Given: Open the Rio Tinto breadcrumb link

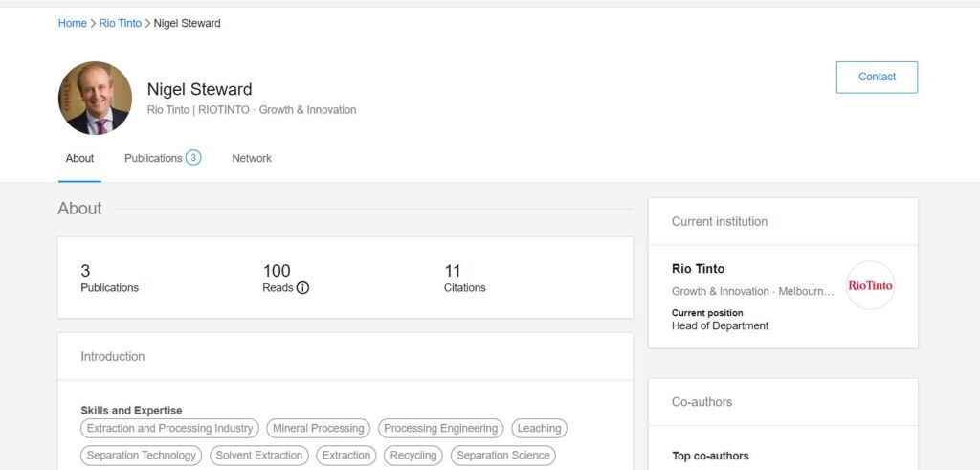Looking at the screenshot, I should click(121, 23).
